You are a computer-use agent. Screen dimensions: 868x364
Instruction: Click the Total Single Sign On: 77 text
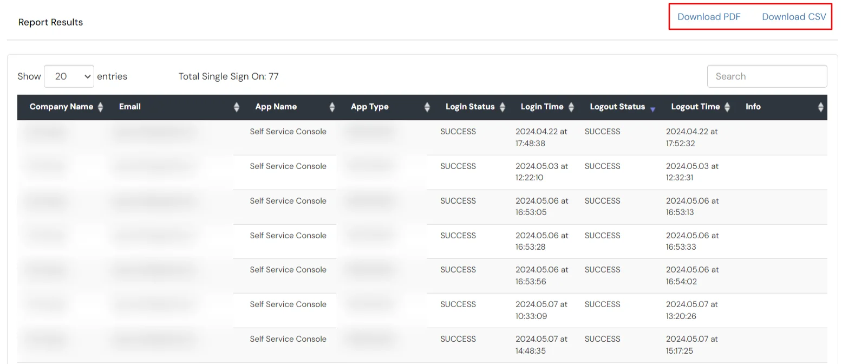click(229, 76)
